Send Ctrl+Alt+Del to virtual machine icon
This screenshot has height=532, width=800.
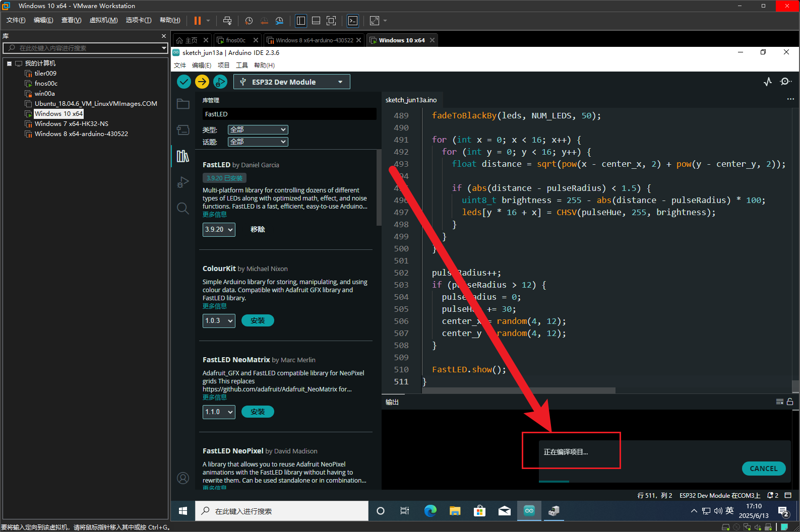(x=227, y=21)
